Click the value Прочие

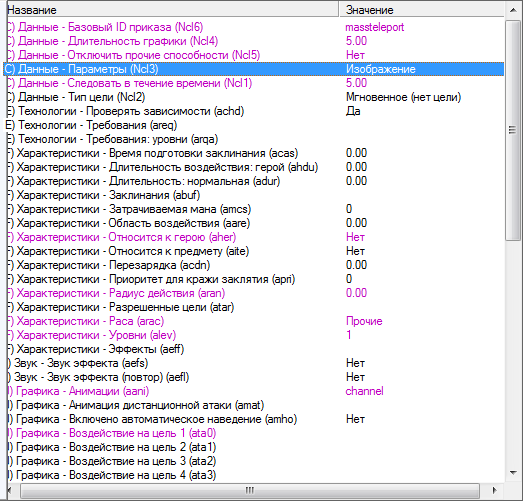(x=364, y=321)
